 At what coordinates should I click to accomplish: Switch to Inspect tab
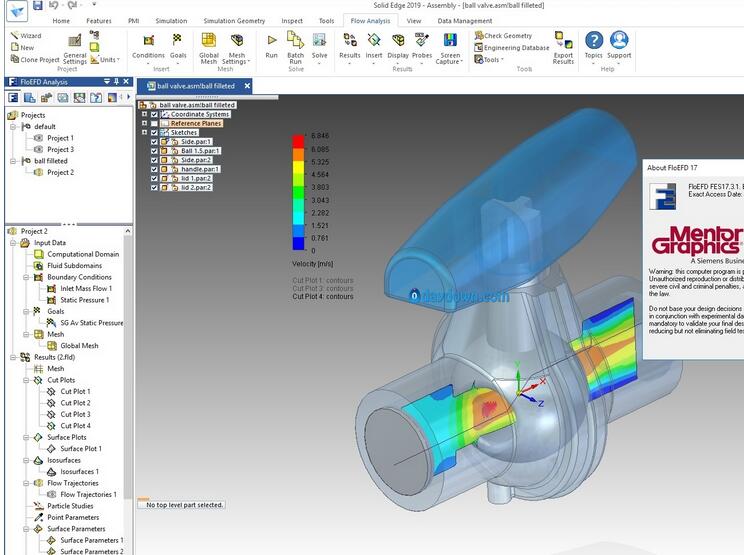click(x=292, y=21)
